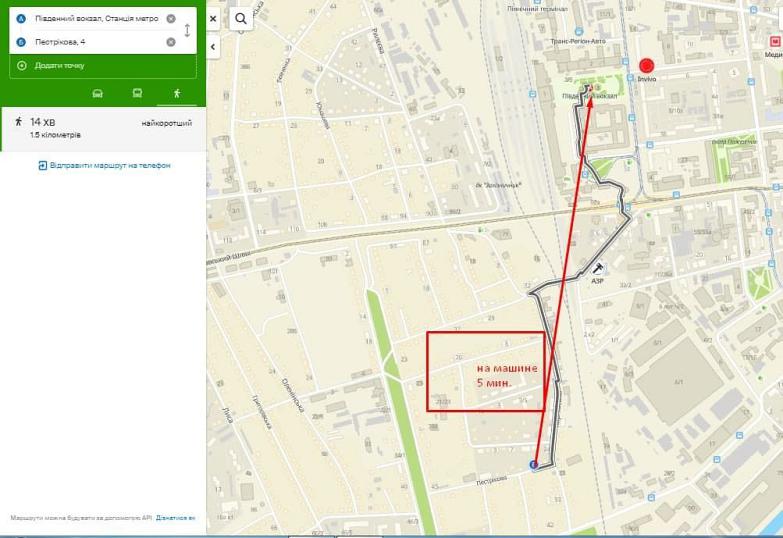This screenshot has width=783, height=538.
Task: Swap start and destination points
Action: tap(187, 30)
